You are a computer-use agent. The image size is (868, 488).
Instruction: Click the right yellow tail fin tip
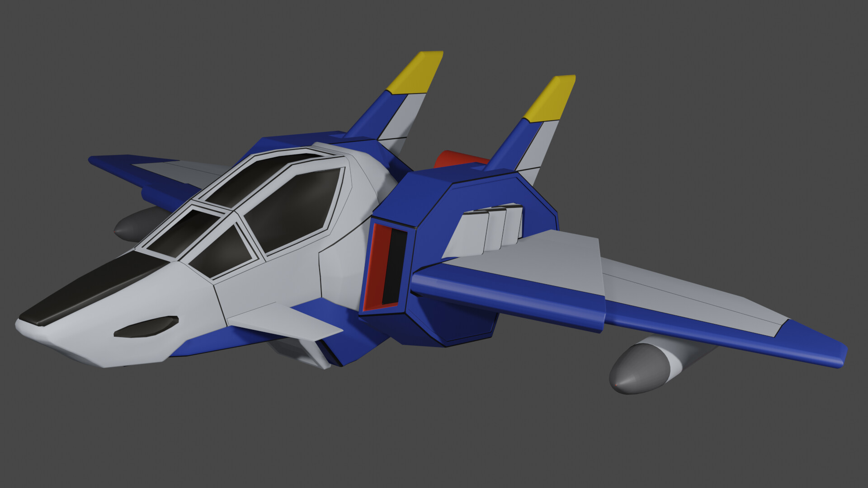551,99
